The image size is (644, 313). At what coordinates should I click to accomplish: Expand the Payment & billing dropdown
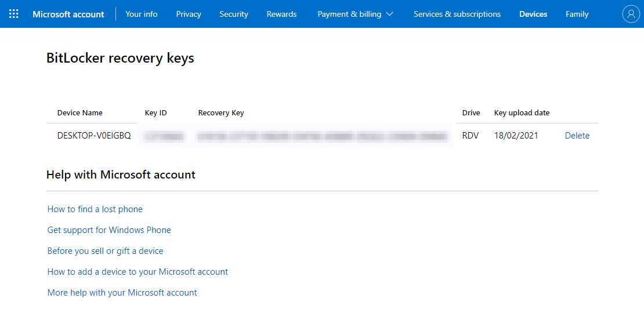(355, 14)
